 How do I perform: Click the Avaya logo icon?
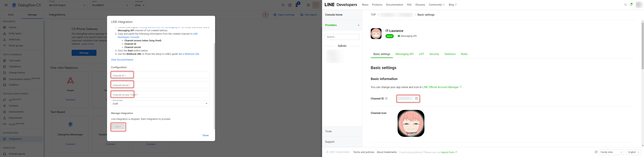70,80
